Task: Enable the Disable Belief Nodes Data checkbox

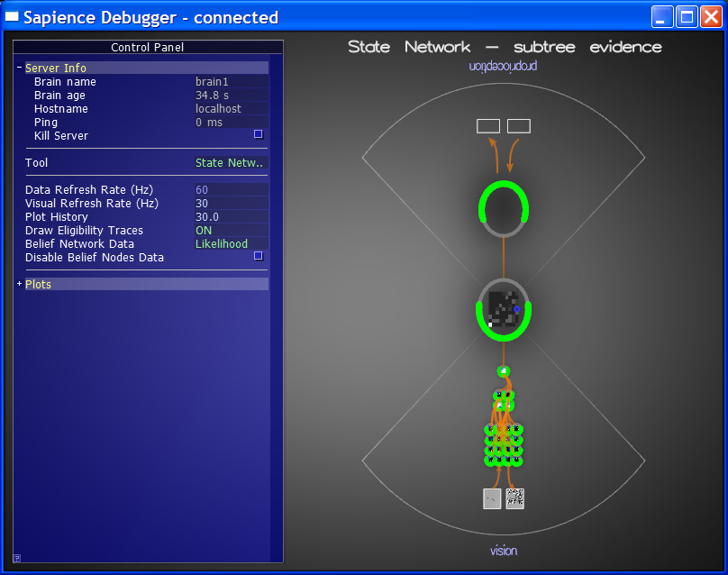Action: (x=259, y=256)
